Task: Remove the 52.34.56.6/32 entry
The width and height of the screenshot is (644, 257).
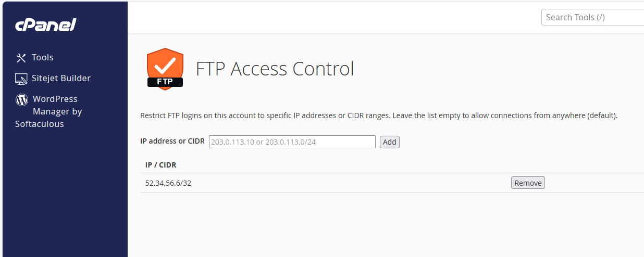Action: pos(528,183)
